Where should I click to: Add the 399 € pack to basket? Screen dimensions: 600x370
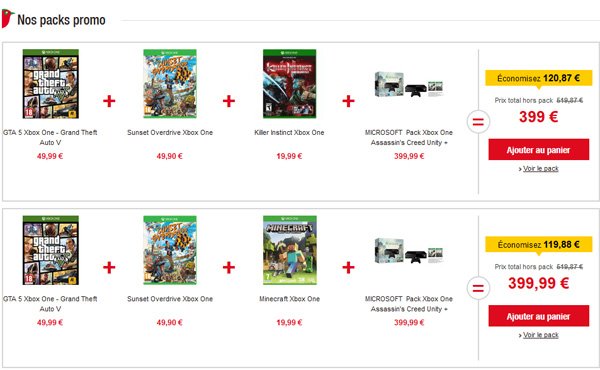tap(539, 150)
